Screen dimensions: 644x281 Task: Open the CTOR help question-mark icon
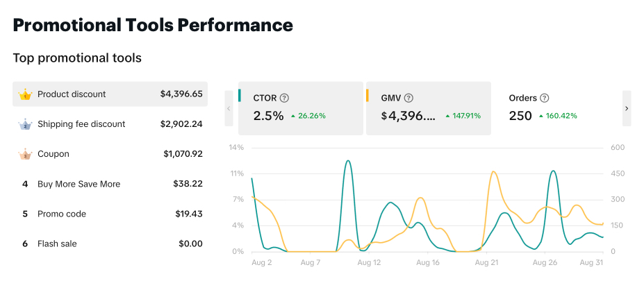coord(284,99)
